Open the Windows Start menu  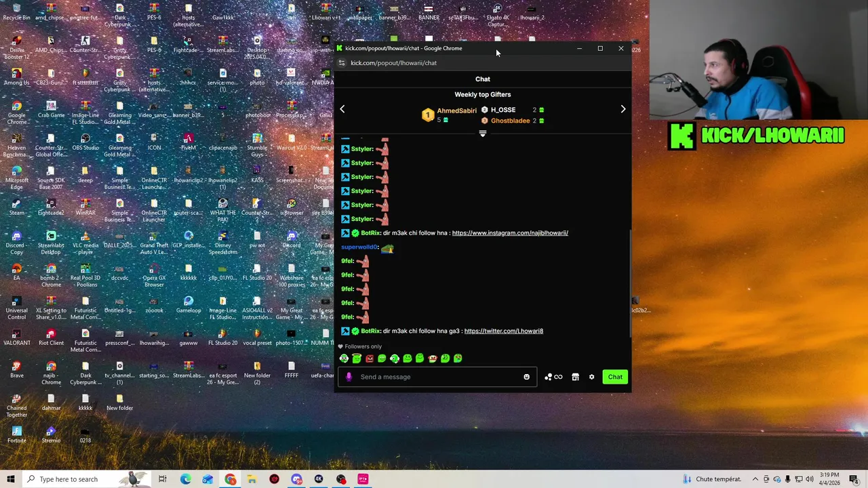10,479
